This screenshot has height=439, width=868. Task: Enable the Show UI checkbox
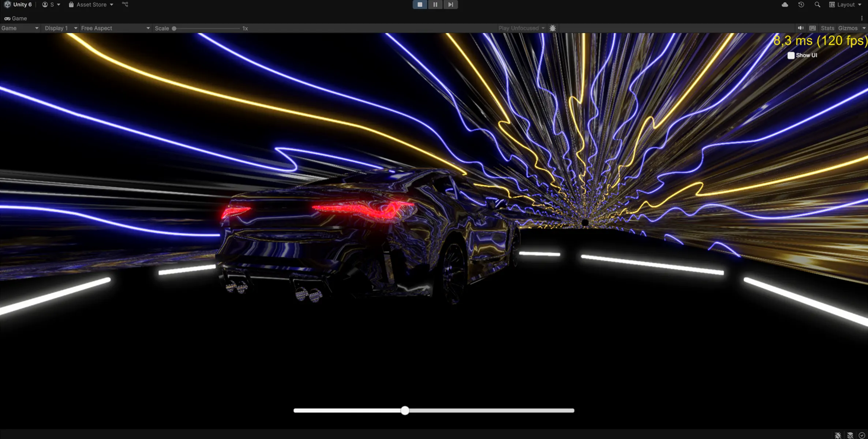pyautogui.click(x=791, y=55)
